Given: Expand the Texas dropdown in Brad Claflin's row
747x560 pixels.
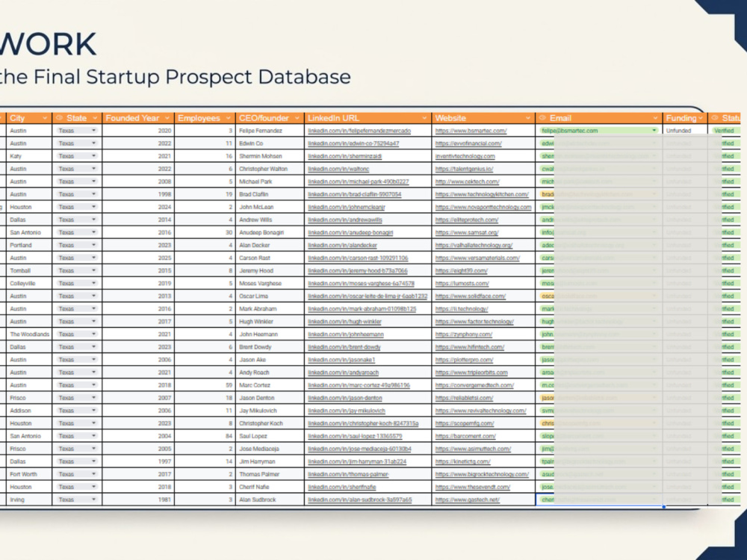Looking at the screenshot, I should (94, 194).
